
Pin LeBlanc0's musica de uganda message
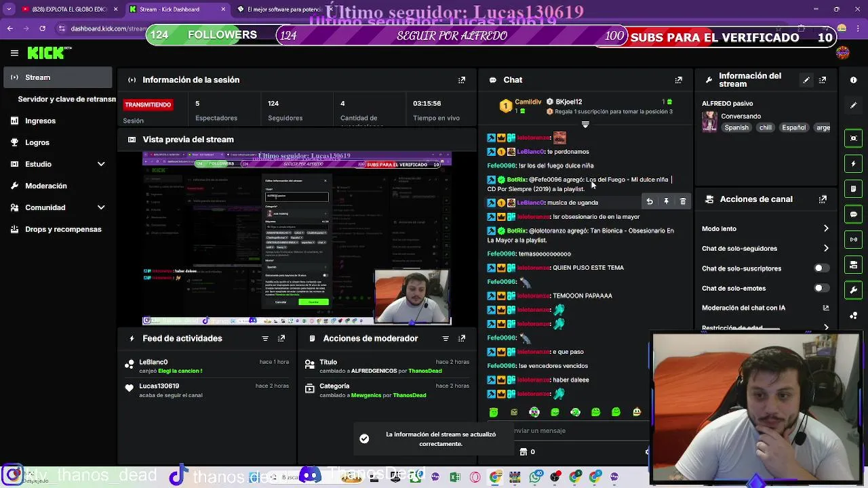666,201
